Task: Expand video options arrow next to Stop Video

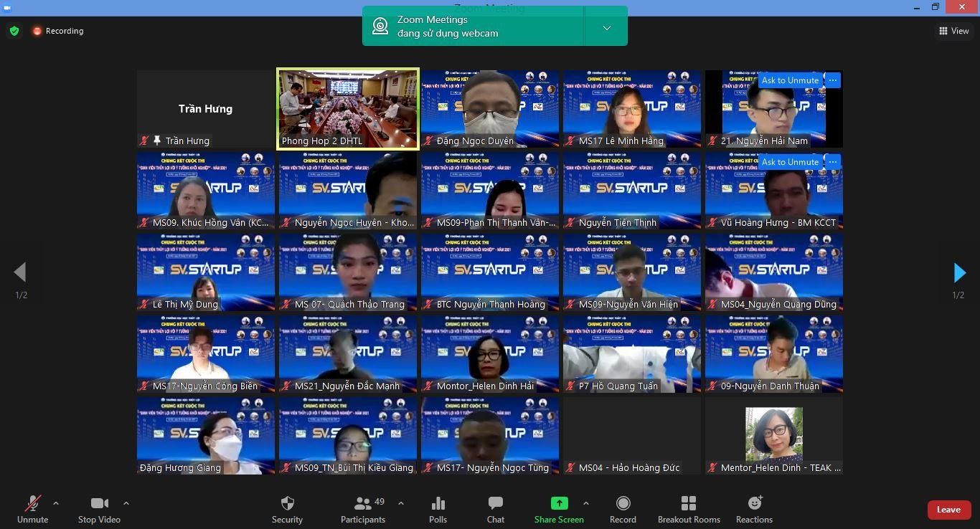Action: point(126,503)
